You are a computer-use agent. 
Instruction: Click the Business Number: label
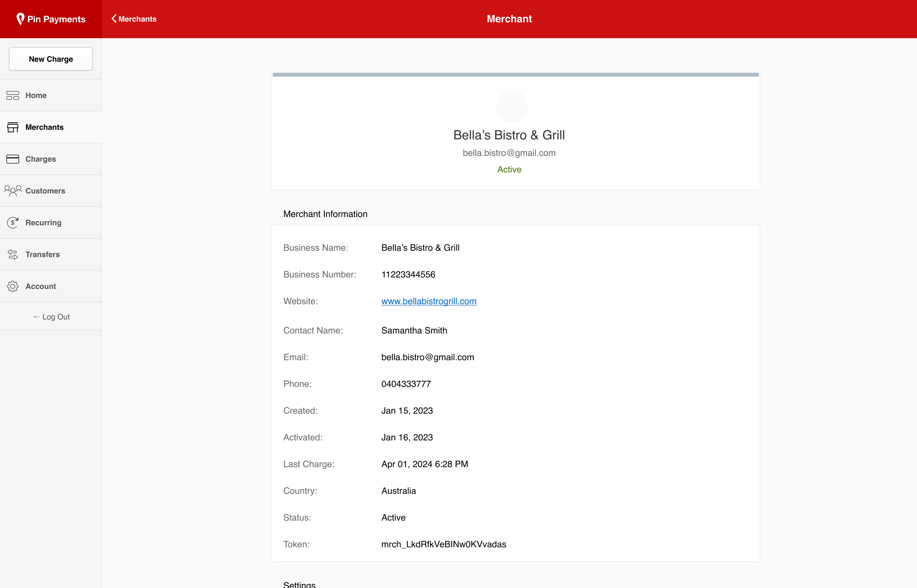click(319, 274)
